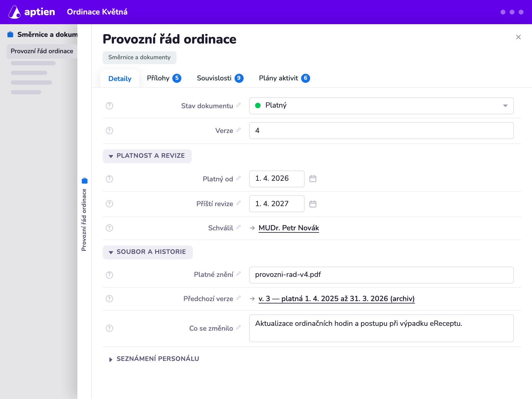Open help for Platné znění field
This screenshot has width=532, height=399.
pyautogui.click(x=109, y=275)
